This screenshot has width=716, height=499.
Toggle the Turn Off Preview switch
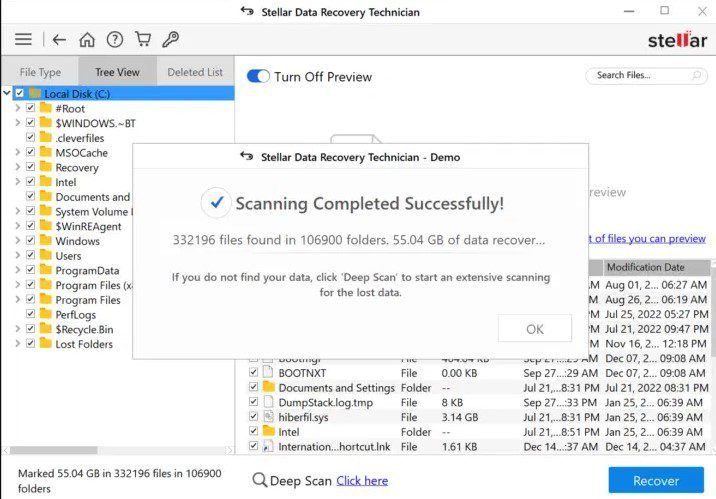click(258, 77)
